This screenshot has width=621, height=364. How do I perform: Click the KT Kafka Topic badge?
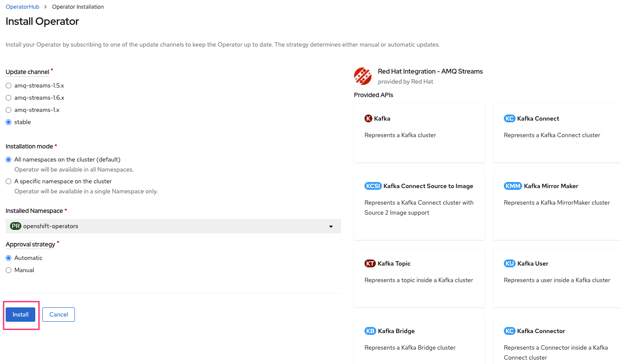[x=370, y=263]
